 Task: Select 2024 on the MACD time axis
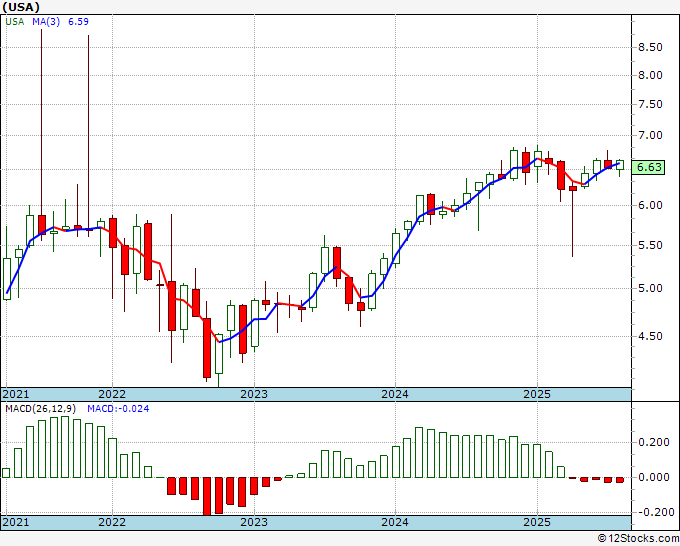(395, 522)
